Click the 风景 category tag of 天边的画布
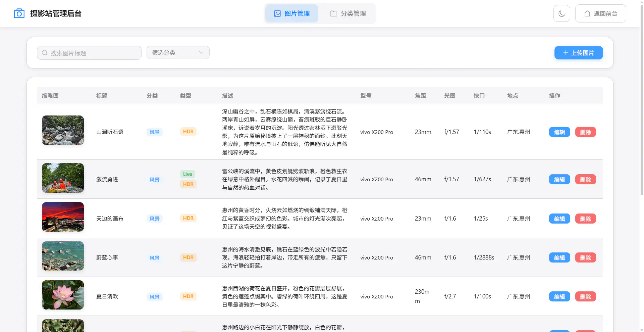Image resolution: width=644 pixels, height=332 pixels. coord(154,219)
